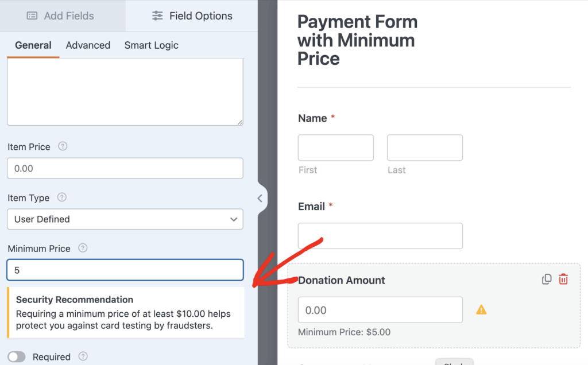Screen dimensions: 588x365
Task: Collapse the sidebar panel with arrow
Action: click(260, 198)
